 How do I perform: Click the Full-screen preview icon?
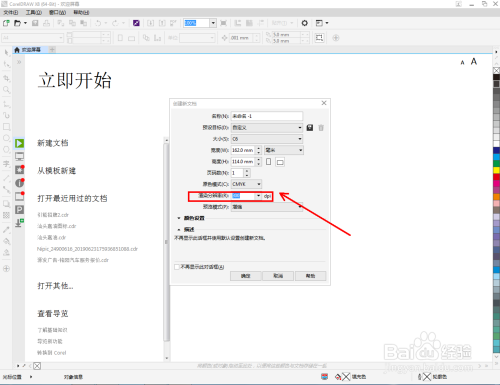[223, 23]
